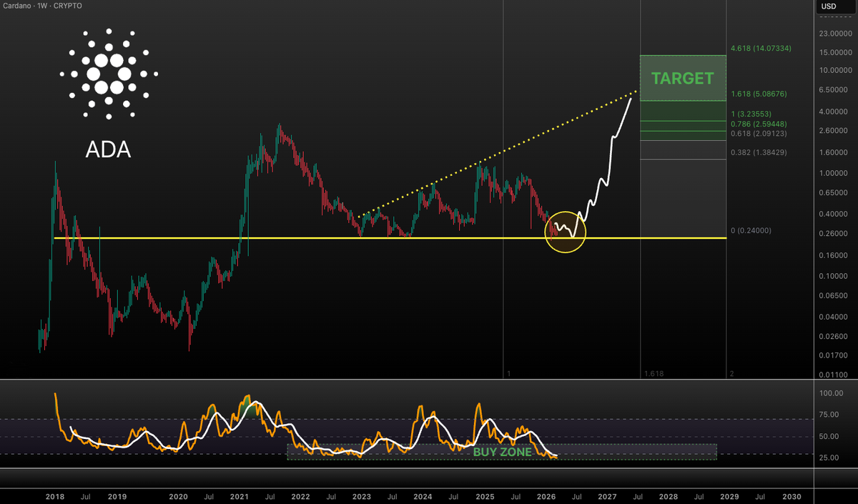Click 2024 on the time axis
This screenshot has height=504, width=858.
(x=423, y=495)
